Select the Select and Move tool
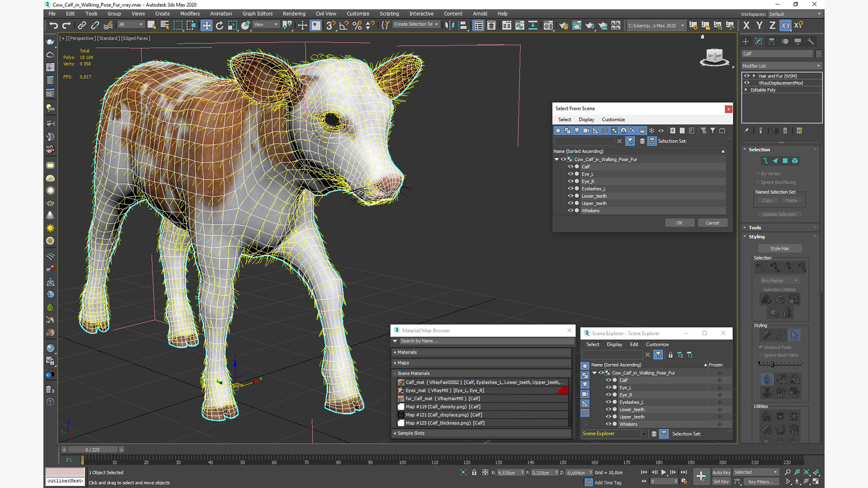Image resolution: width=868 pixels, height=488 pixels. pyautogui.click(x=207, y=25)
